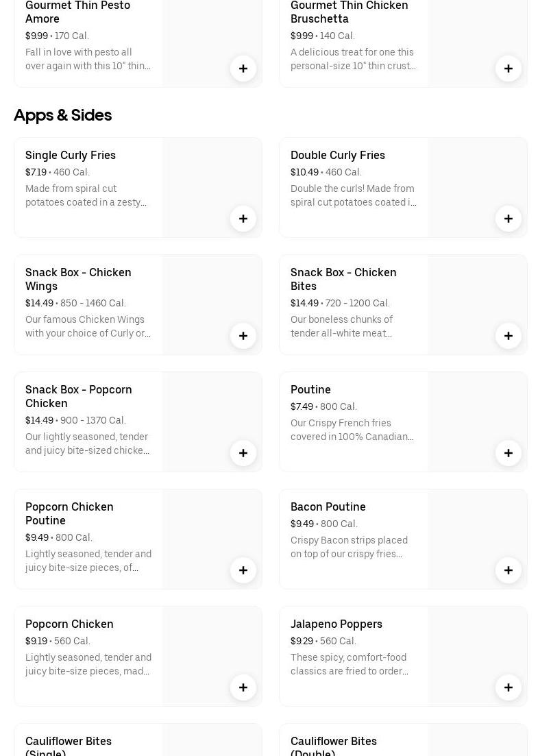Image resolution: width=551 pixels, height=756 pixels.
Task: Tap plus button on Popcorn Chicken
Action: pyautogui.click(x=243, y=687)
